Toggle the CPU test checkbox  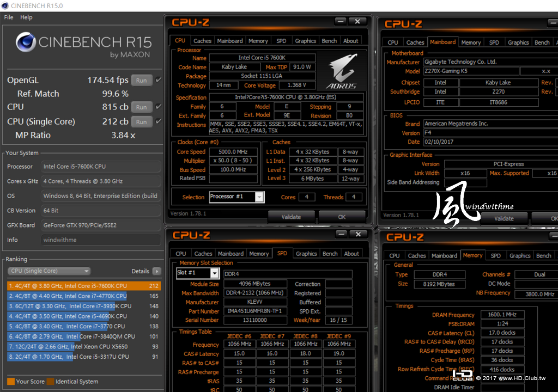tap(159, 107)
